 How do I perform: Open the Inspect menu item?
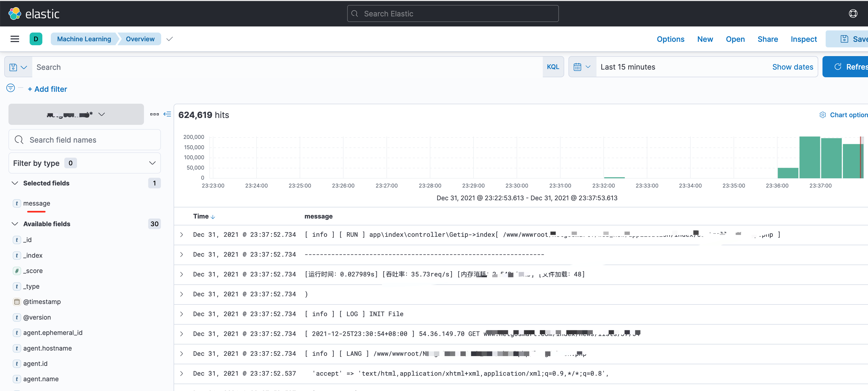(804, 39)
